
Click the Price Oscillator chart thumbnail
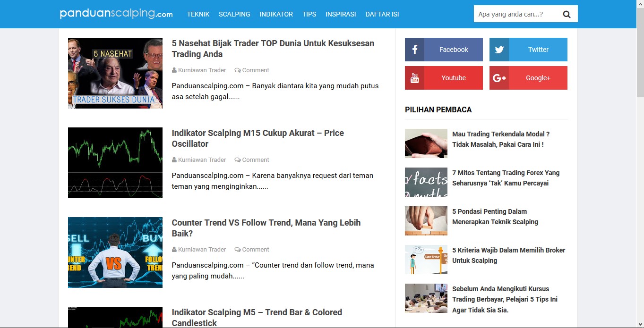[115, 163]
